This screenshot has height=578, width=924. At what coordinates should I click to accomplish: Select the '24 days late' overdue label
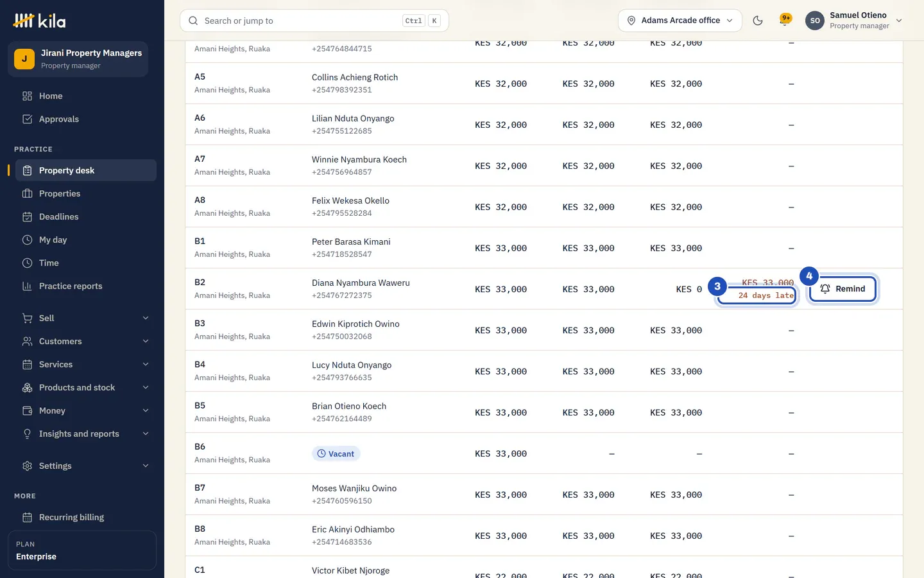(766, 295)
